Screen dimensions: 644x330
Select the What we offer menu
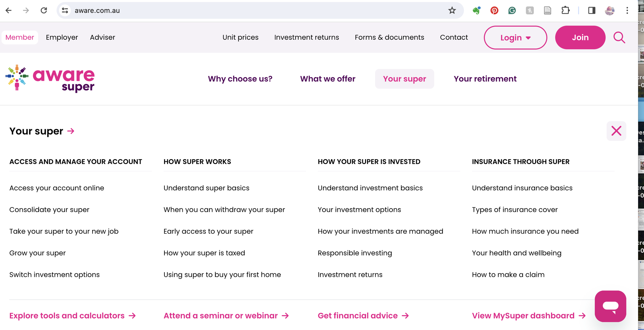(x=327, y=79)
